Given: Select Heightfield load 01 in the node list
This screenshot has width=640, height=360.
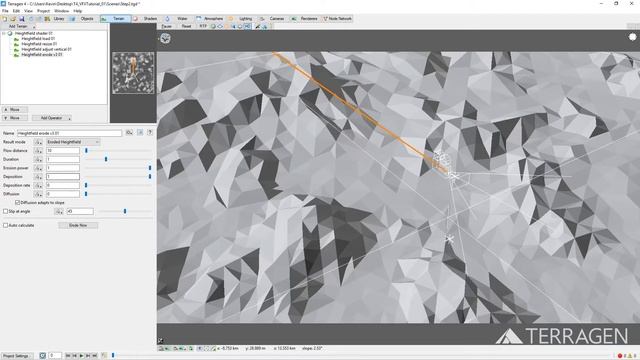Looking at the screenshot, I should point(38,39).
